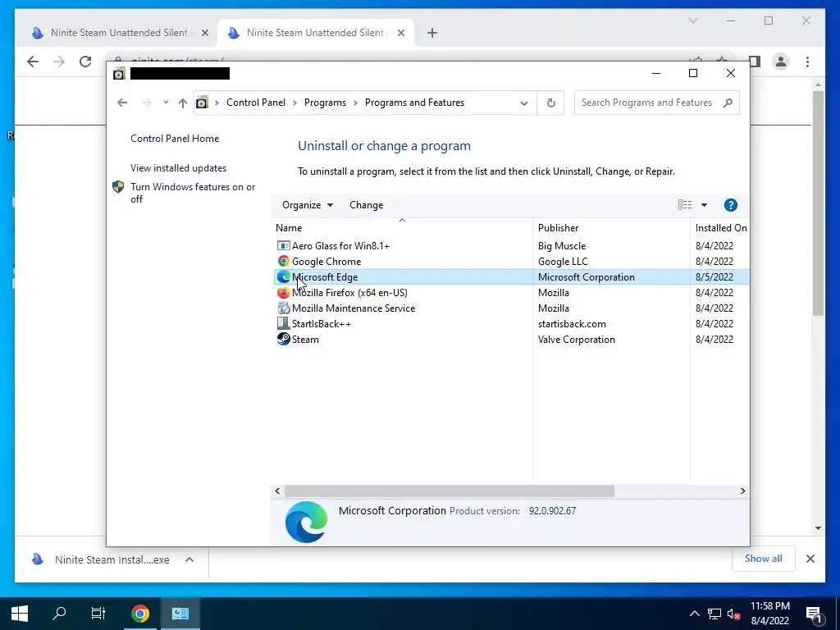
Task: Select the second Ninite Steam tab
Action: 316,33
